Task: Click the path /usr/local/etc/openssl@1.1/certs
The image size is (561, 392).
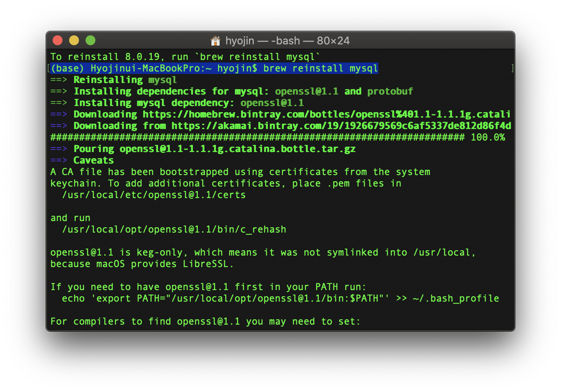Action: point(154,195)
